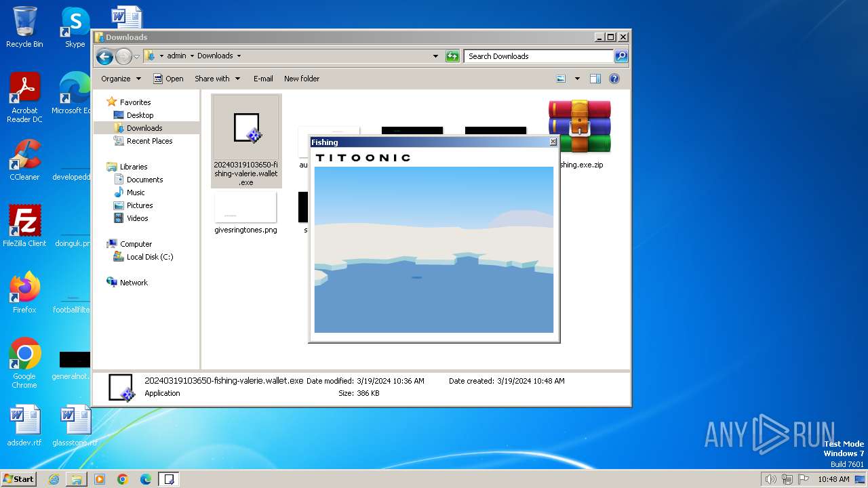Open media player taskbar icon
The height and width of the screenshot is (488, 868).
tap(100, 479)
